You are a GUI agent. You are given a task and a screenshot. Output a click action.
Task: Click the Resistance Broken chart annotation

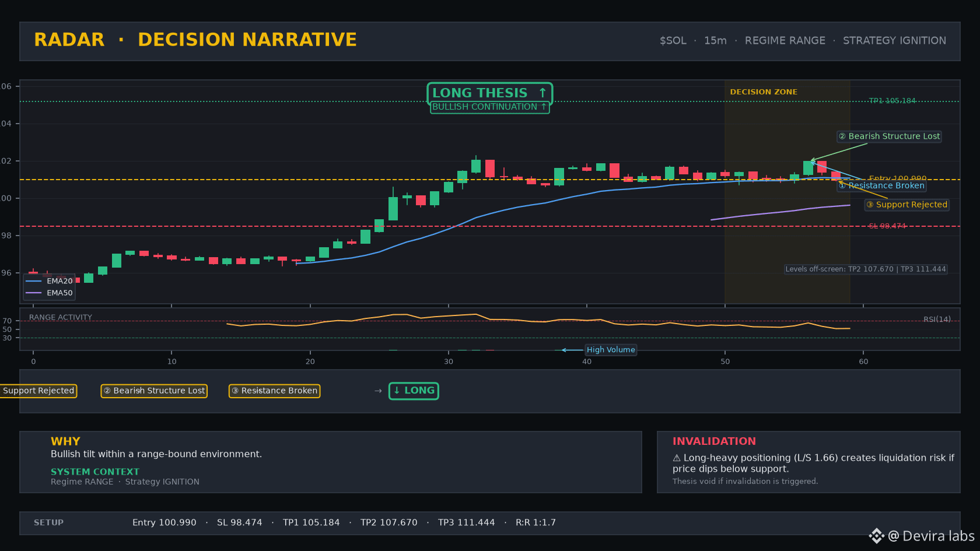point(882,185)
